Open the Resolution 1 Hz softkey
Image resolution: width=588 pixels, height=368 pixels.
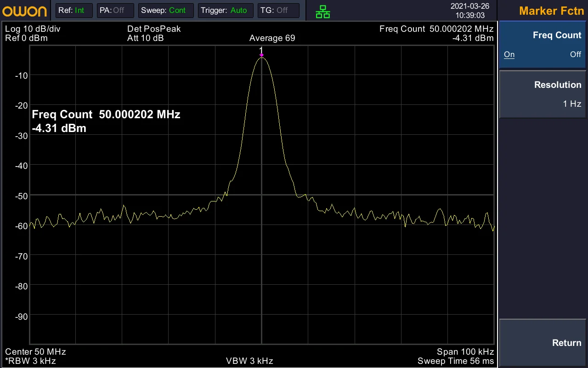543,94
